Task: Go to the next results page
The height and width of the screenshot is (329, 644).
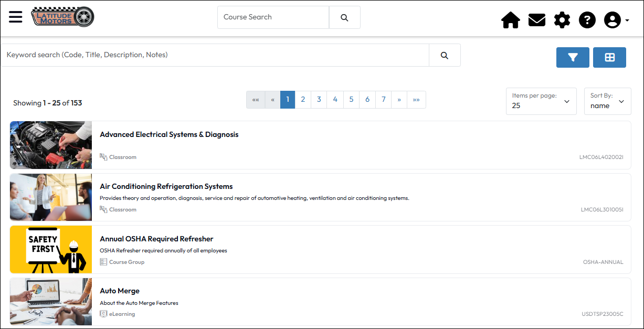Action: pyautogui.click(x=399, y=100)
